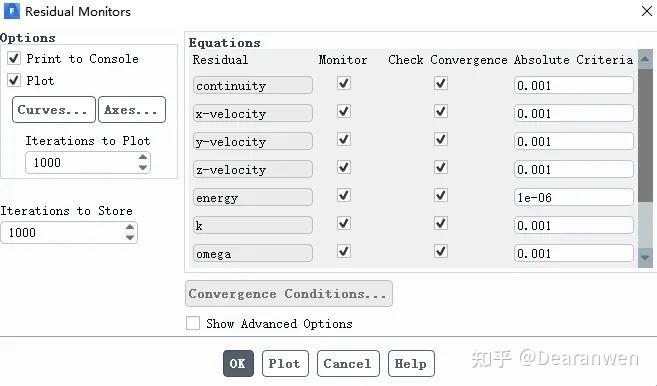The image size is (657, 386).
Task: Enable Show Advanced Options checkbox
Action: coord(193,323)
